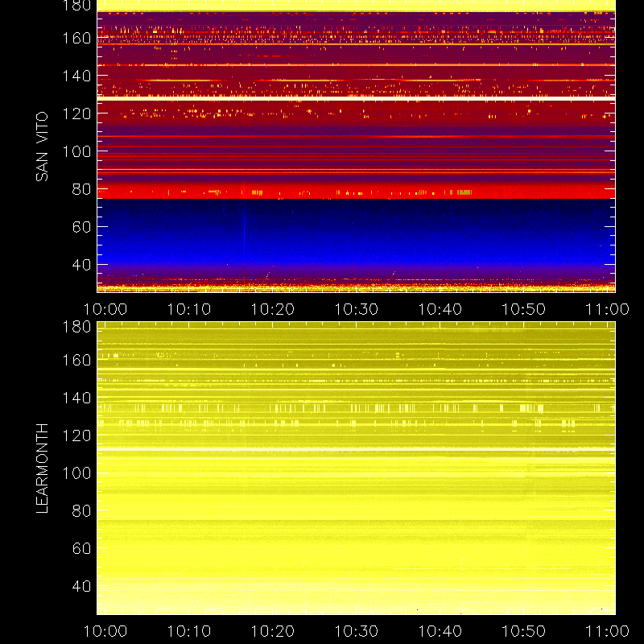Click 10:50 time label under Learmonth plot
The height and width of the screenshot is (644, 644).
pyautogui.click(x=524, y=631)
